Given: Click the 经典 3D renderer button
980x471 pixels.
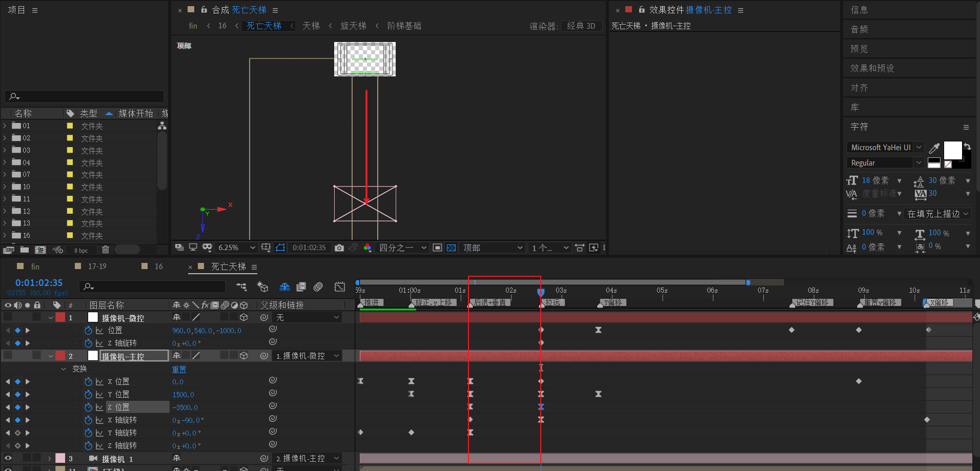Looking at the screenshot, I should 581,26.
